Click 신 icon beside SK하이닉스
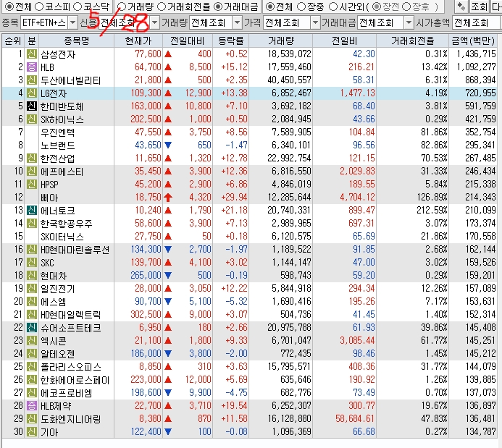Viewport: 502px width, 448px height. pos(32,119)
